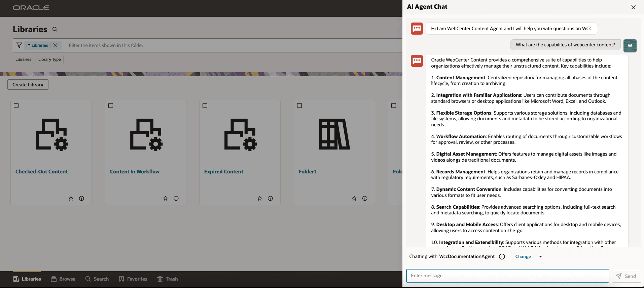The width and height of the screenshot is (644, 288).
Task: Open the Folder1 bookshelf icon
Action: coord(334,134)
